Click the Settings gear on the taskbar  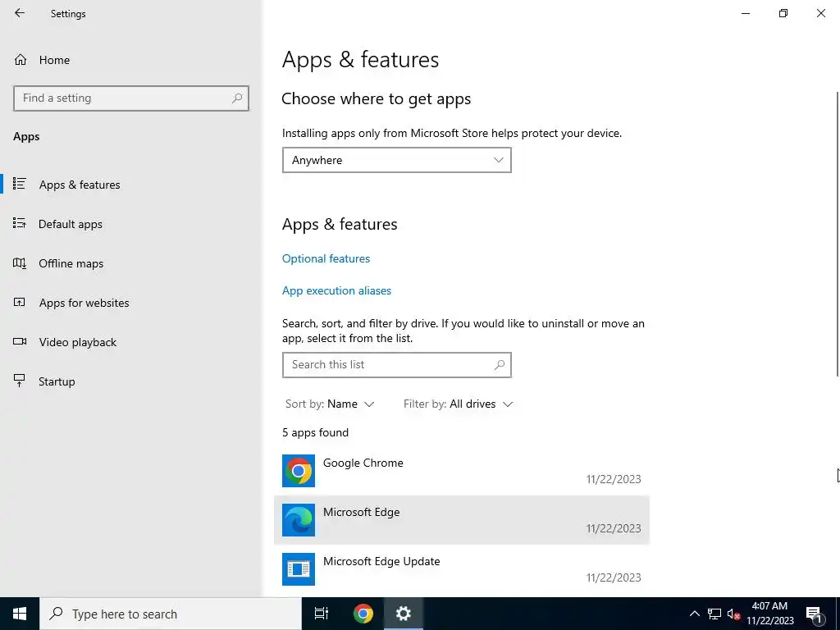(404, 614)
